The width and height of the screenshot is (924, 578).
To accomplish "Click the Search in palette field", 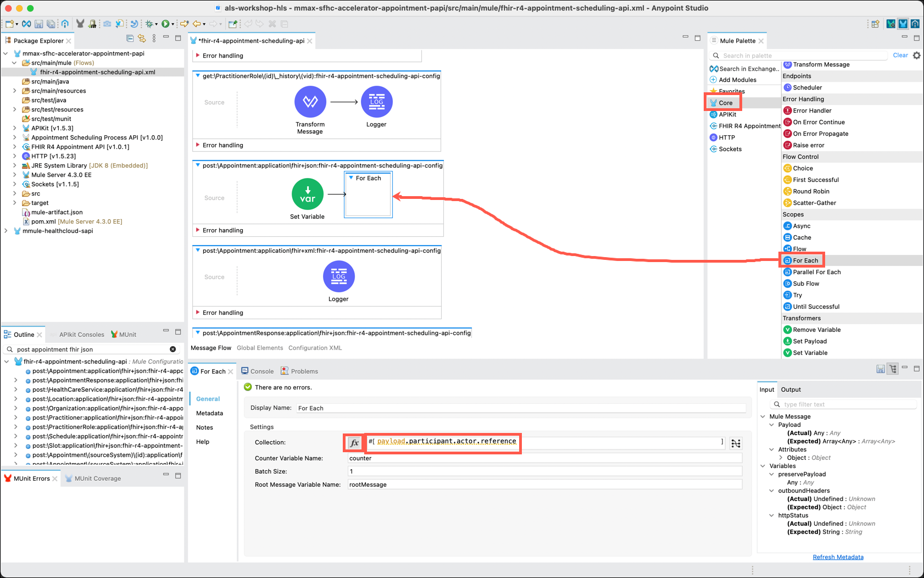I will tap(799, 55).
